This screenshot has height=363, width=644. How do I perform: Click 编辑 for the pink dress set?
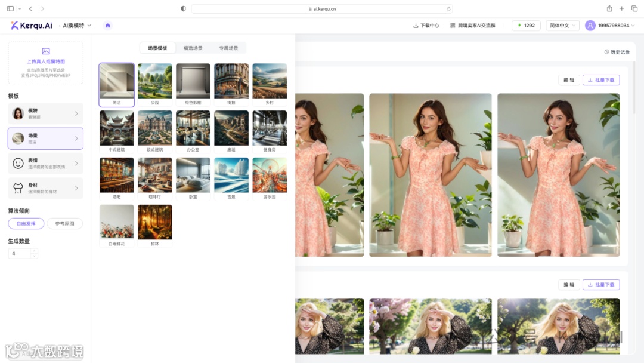point(569,80)
